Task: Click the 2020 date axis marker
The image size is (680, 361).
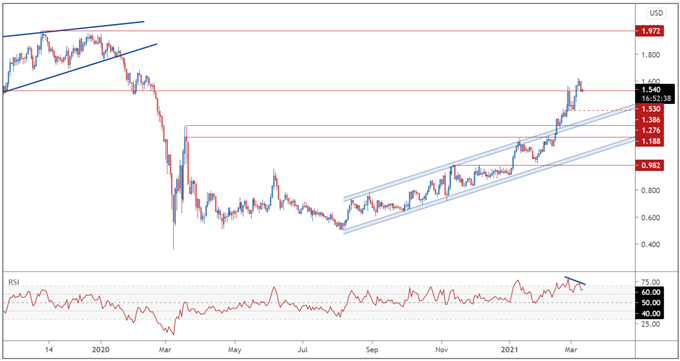Action: tap(101, 348)
